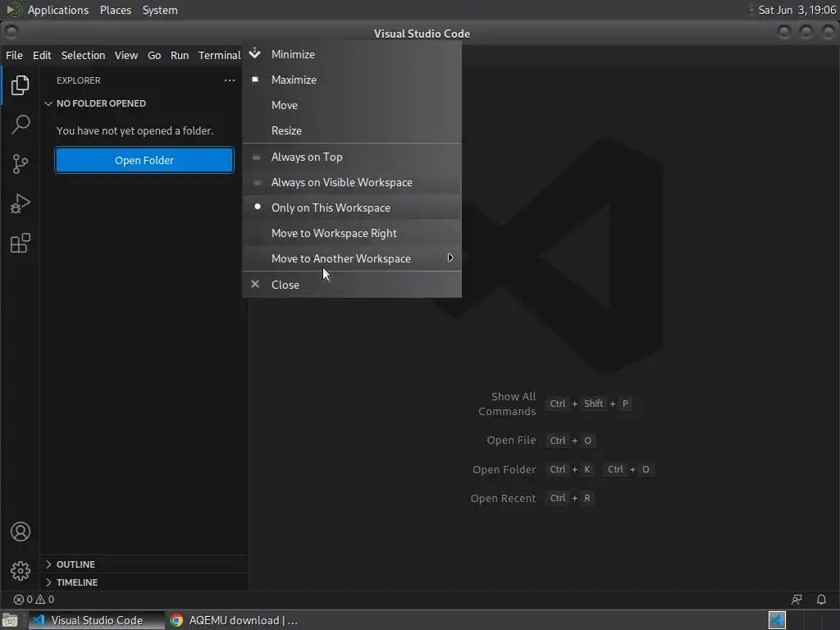Toggle Always on Top option
The image size is (840, 630).
pyautogui.click(x=351, y=157)
